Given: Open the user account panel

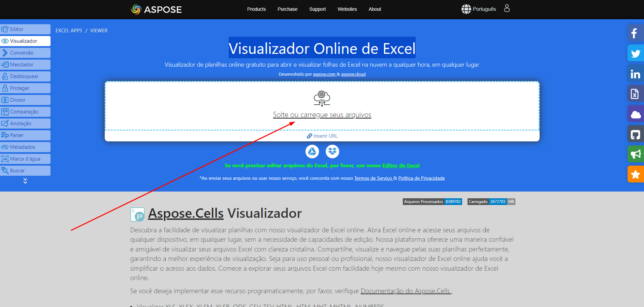Looking at the screenshot, I should point(507,8).
